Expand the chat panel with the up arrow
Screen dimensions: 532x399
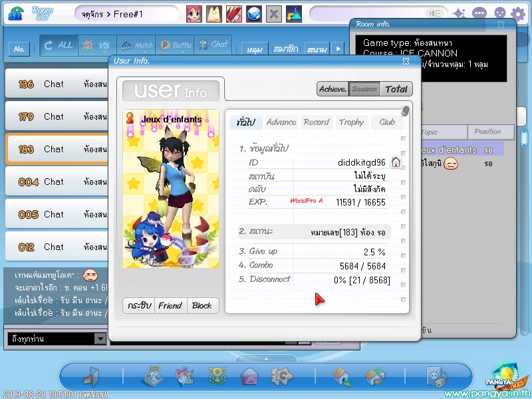[x=267, y=358]
